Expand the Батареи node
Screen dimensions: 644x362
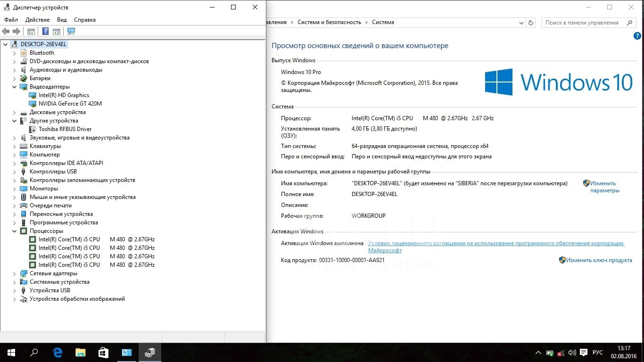[14, 78]
